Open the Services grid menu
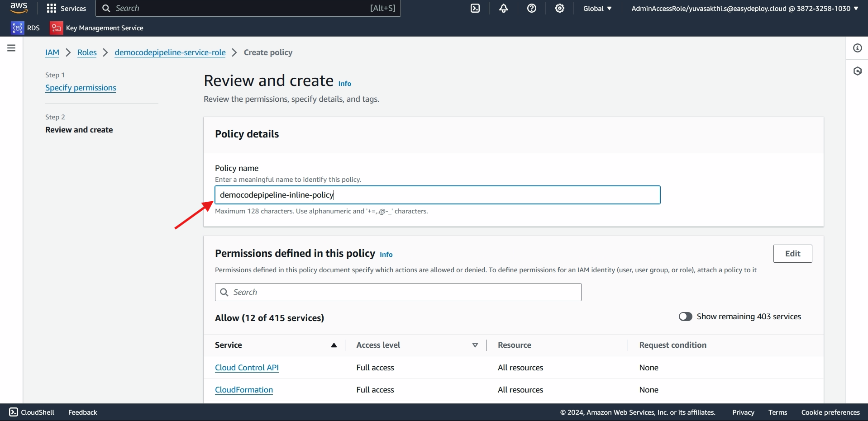This screenshot has height=421, width=868. tap(67, 8)
